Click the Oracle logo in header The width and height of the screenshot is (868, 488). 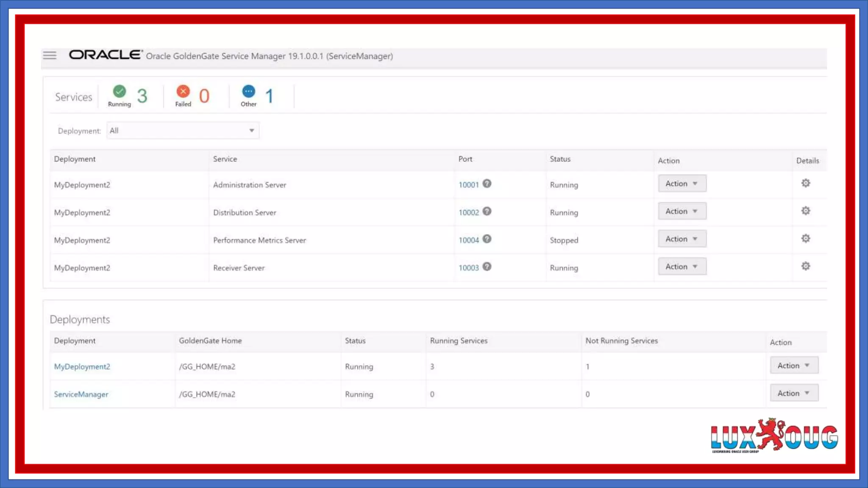(x=105, y=55)
